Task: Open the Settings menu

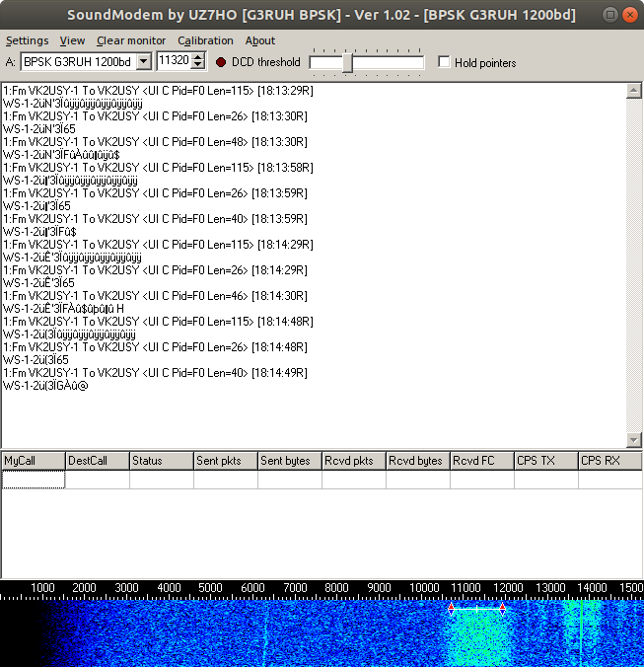Action: pos(28,40)
